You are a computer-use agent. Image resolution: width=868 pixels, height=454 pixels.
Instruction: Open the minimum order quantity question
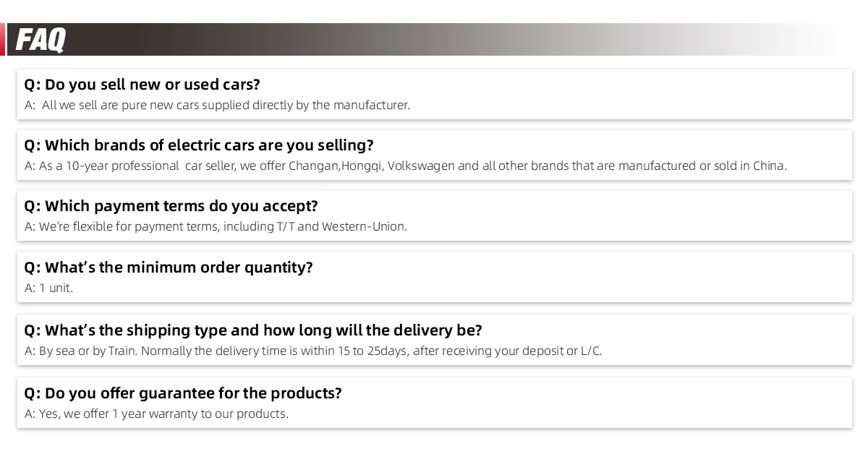(x=169, y=267)
